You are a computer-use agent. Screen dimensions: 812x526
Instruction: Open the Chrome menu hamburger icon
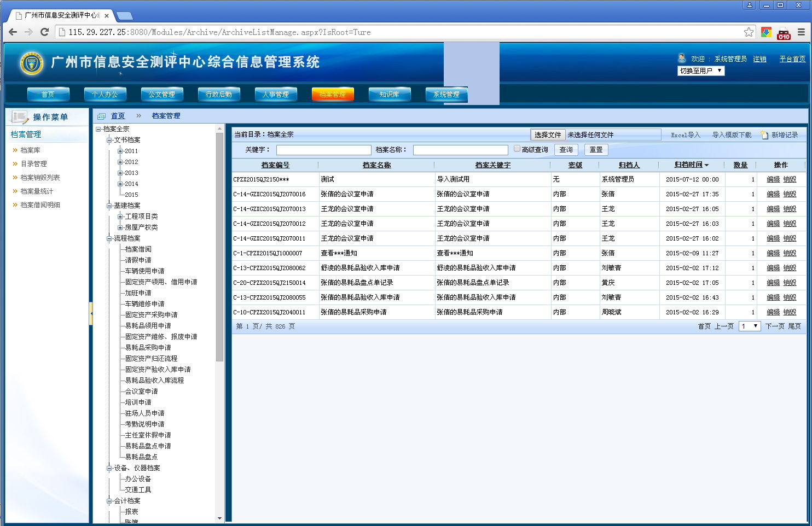801,32
